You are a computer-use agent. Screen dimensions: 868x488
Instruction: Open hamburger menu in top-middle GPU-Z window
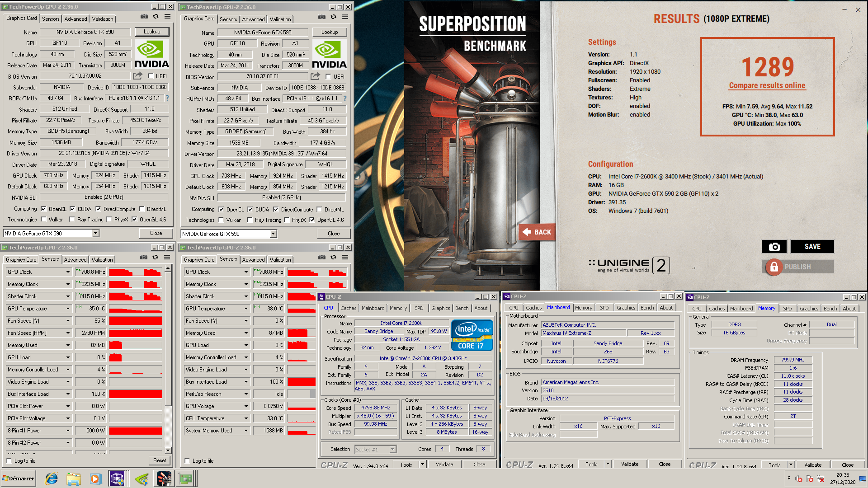tap(345, 17)
